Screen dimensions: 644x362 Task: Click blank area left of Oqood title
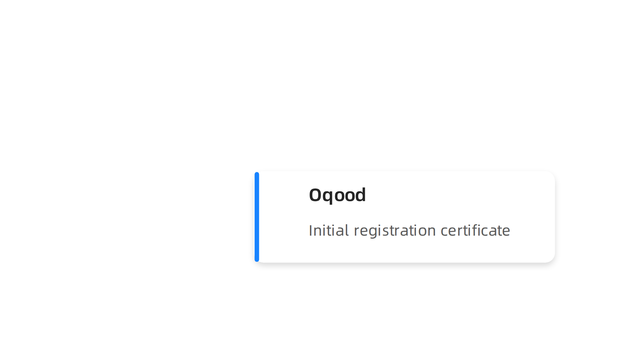[x=284, y=195]
